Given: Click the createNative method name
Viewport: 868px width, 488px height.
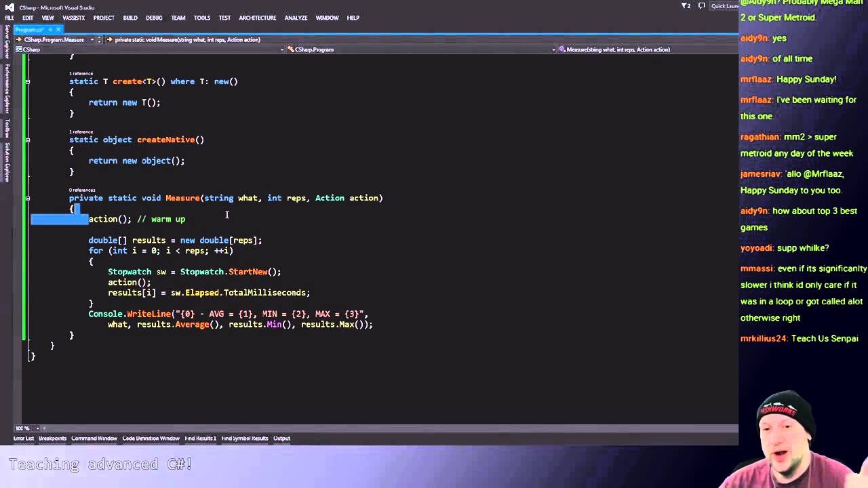Looking at the screenshot, I should [x=165, y=140].
